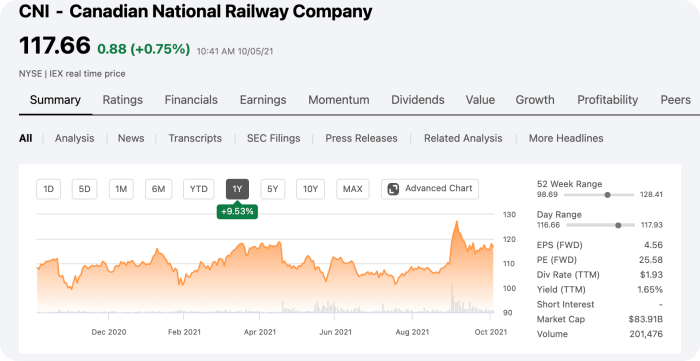Click the Day Range slider marker
The image size is (700, 361).
click(x=618, y=225)
